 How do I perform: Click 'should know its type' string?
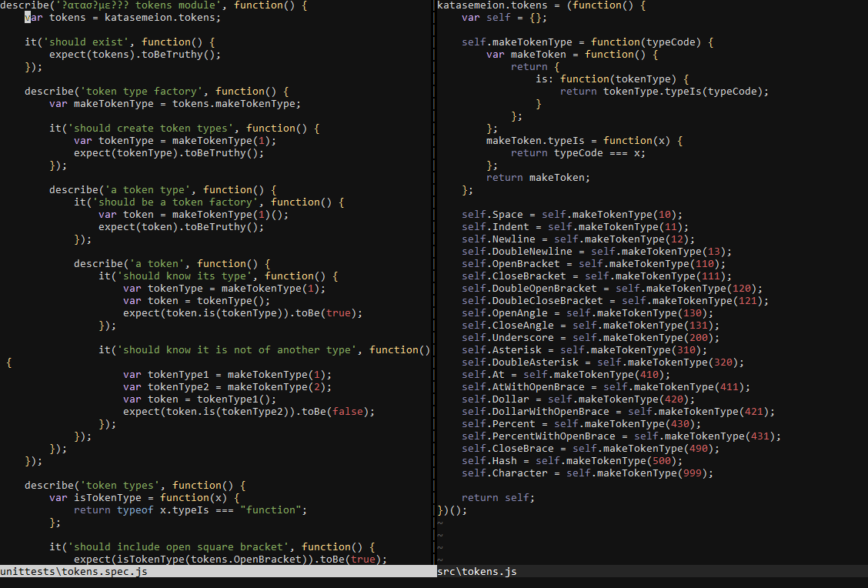point(185,276)
